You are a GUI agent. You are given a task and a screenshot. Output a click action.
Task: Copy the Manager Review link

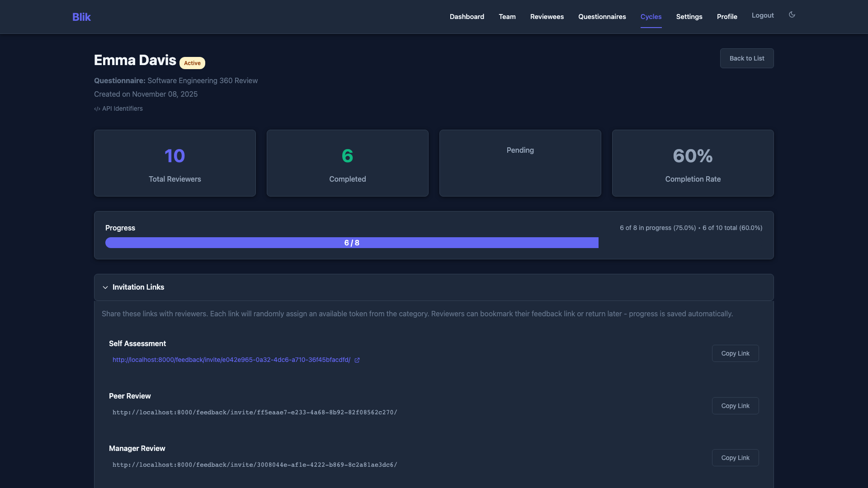pos(735,457)
